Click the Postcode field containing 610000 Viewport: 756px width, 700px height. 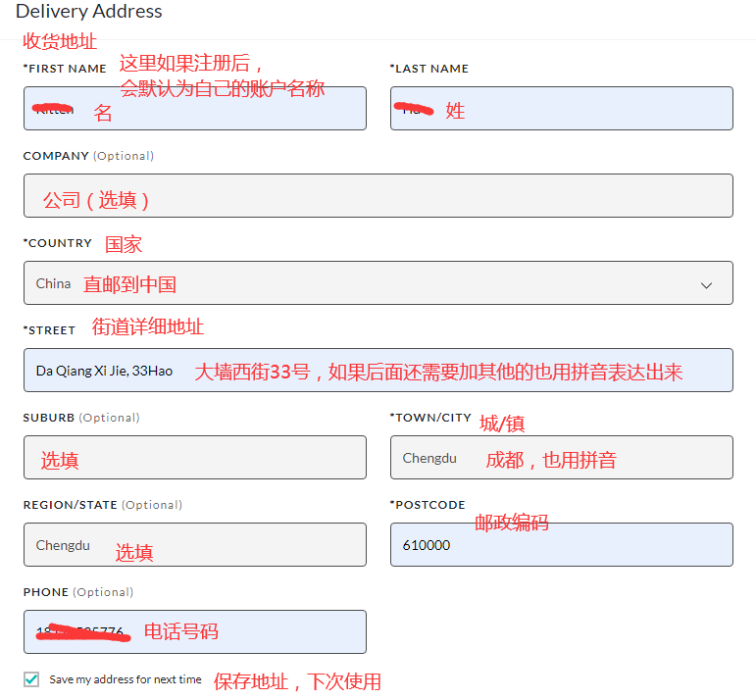tap(561, 544)
